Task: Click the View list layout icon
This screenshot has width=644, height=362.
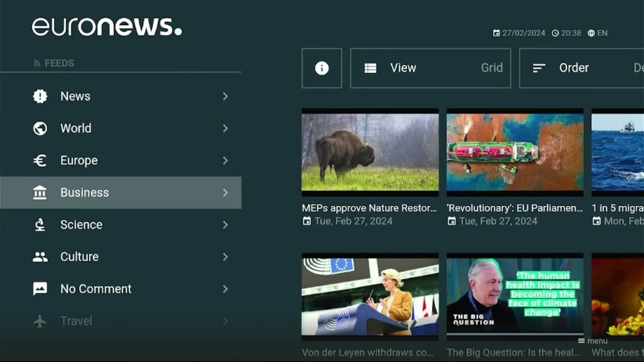Action: click(370, 68)
